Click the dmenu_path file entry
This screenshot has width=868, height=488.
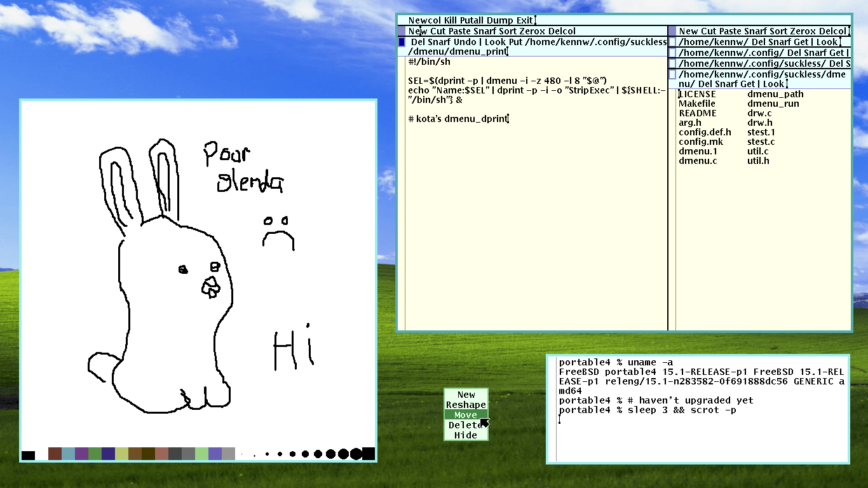[775, 94]
